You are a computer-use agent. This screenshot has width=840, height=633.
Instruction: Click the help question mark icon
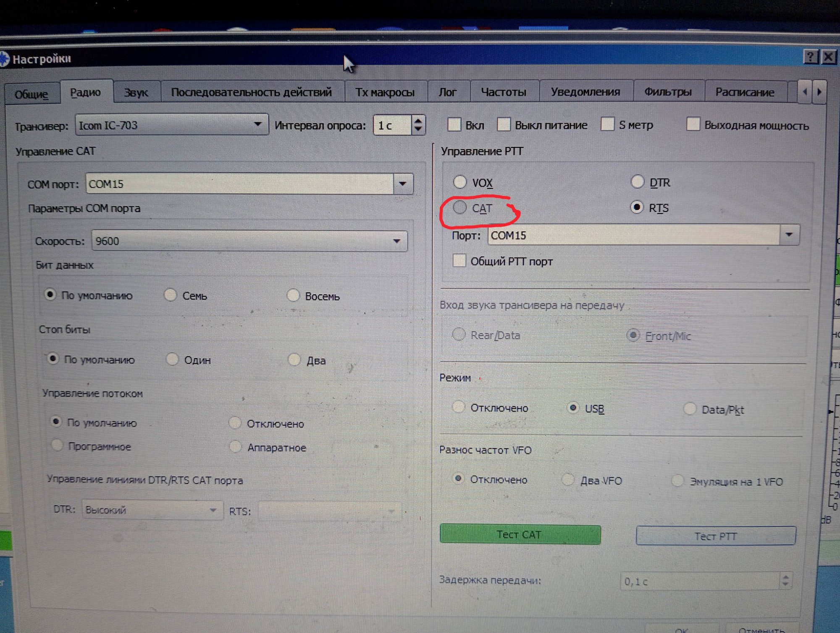[x=810, y=56]
